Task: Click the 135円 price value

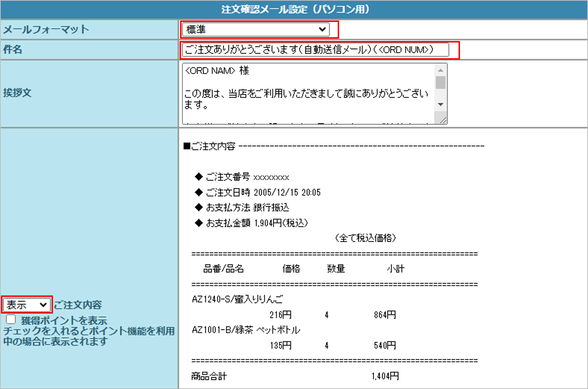Action: [x=280, y=346]
